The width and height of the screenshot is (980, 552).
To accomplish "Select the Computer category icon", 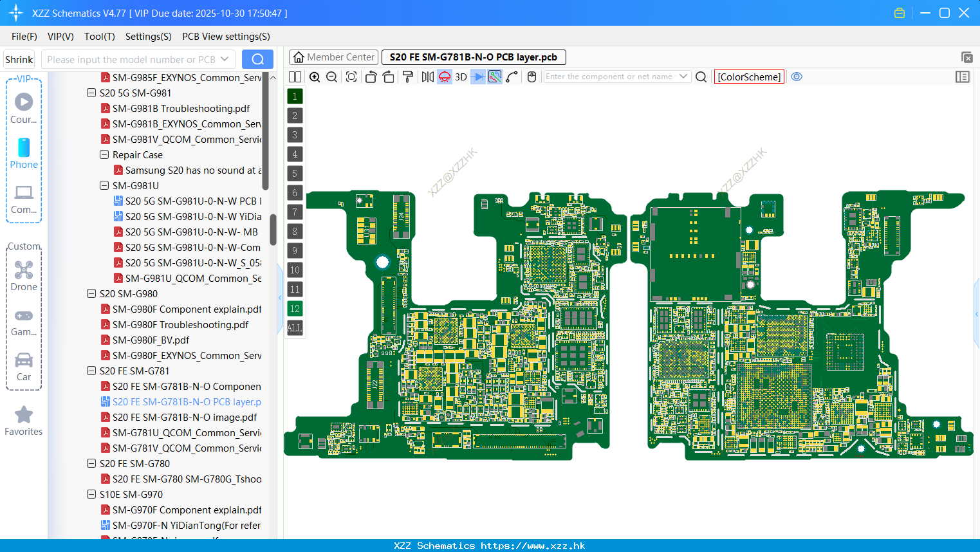I will pos(24,199).
